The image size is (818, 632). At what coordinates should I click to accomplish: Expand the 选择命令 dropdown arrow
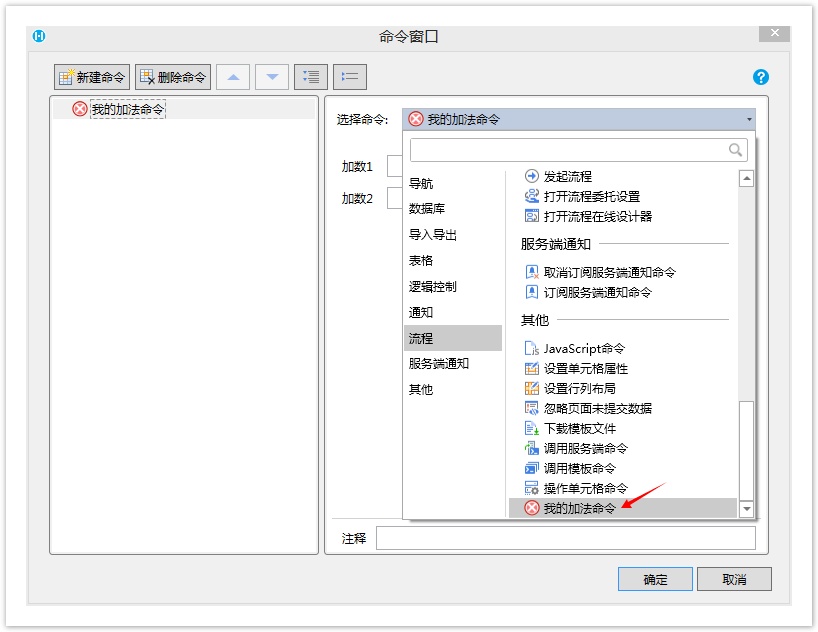[749, 120]
